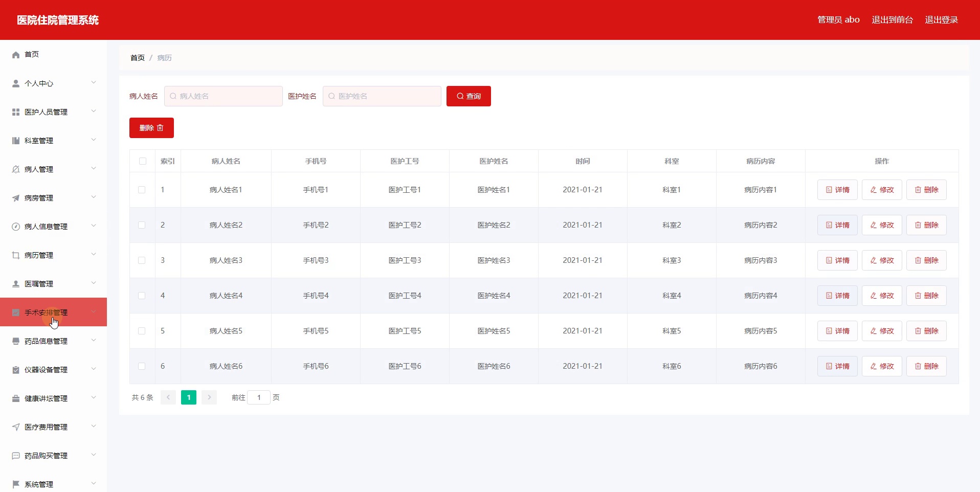Open the 首页 home icon in sidebar
This screenshot has height=492, width=980.
coord(15,54)
